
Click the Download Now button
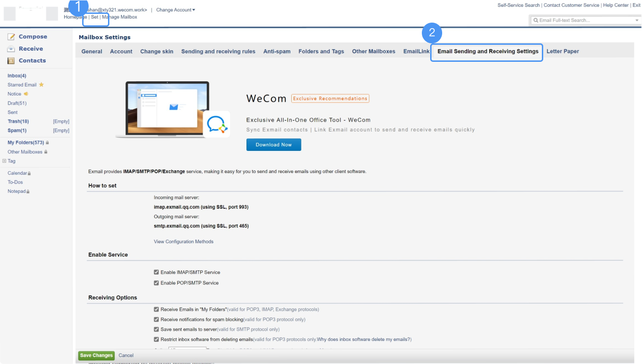pos(274,145)
